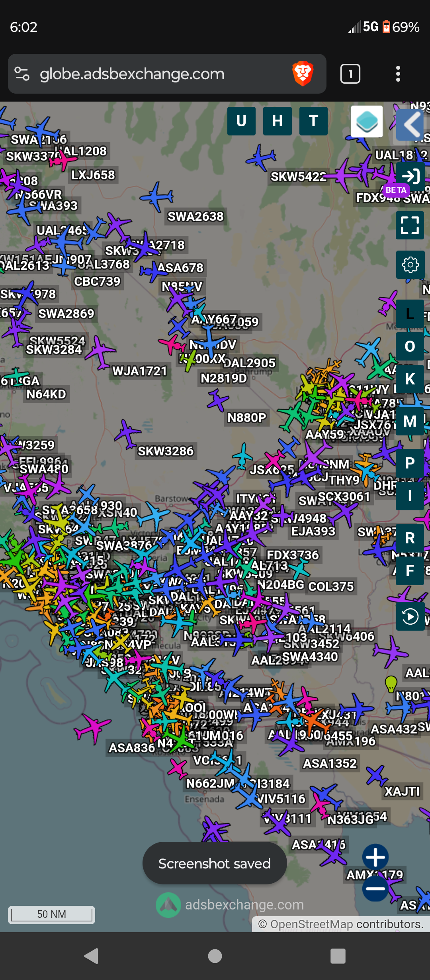Toggle the M map option

[x=410, y=421]
